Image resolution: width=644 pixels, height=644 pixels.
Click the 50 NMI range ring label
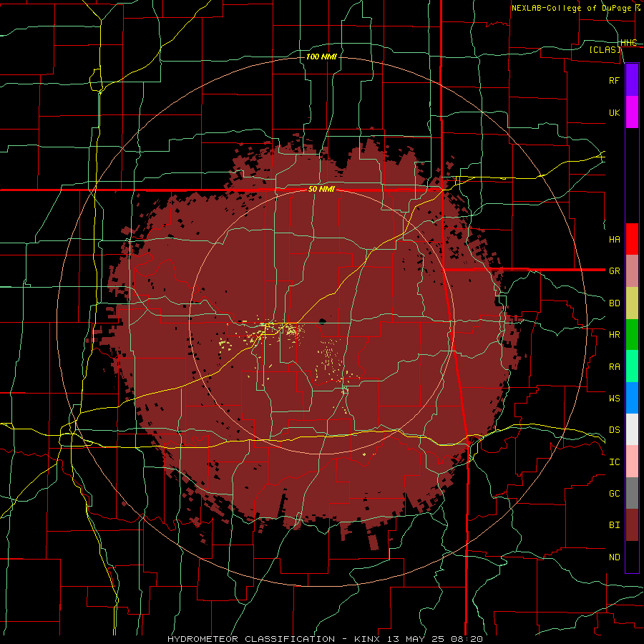(x=321, y=190)
